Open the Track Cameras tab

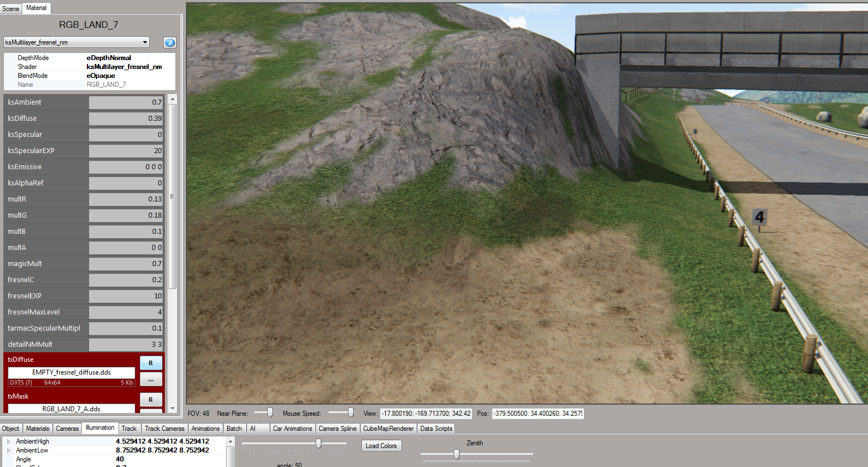[x=165, y=429]
